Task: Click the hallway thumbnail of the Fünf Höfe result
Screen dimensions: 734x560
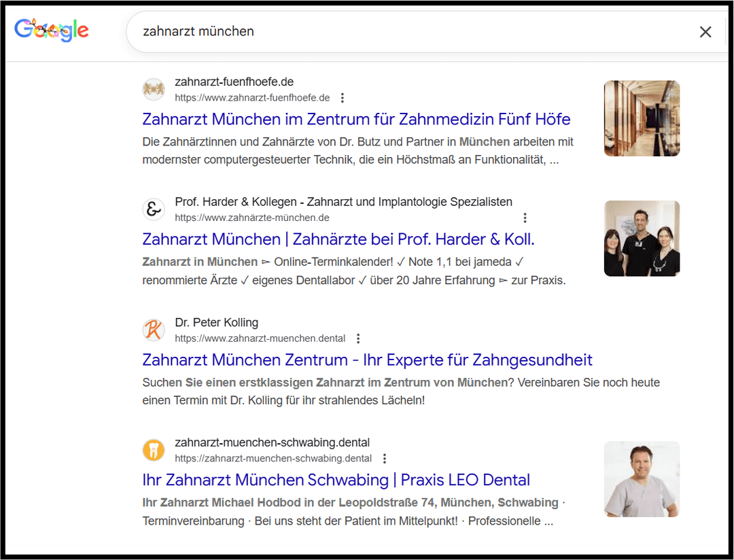Action: [642, 118]
